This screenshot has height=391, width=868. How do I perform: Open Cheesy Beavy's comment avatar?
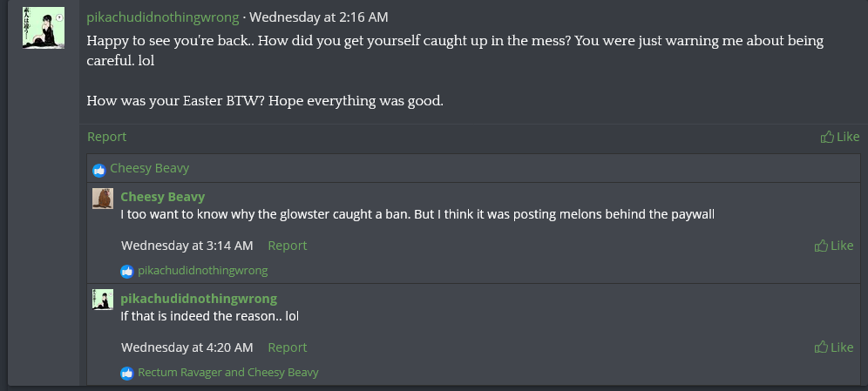[103, 199]
